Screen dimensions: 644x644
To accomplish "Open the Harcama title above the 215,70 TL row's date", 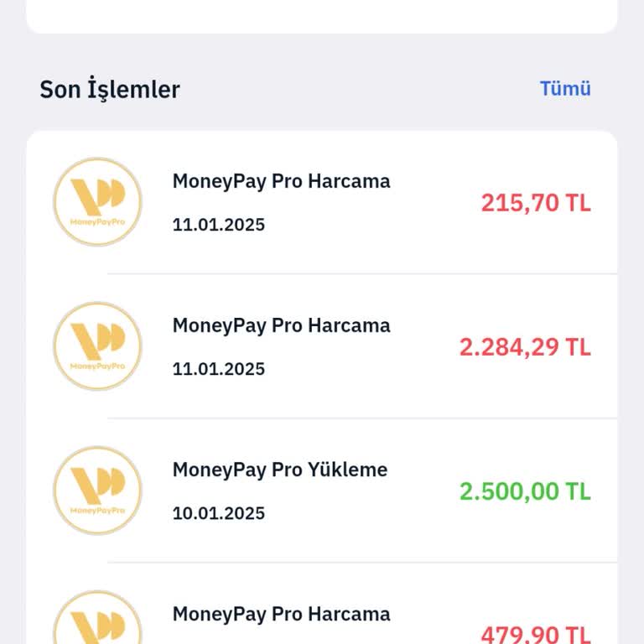I will pyautogui.click(x=281, y=181).
